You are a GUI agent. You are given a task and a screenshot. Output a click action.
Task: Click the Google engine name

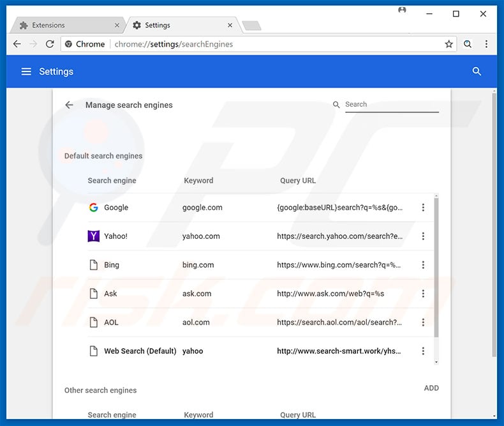pyautogui.click(x=116, y=208)
